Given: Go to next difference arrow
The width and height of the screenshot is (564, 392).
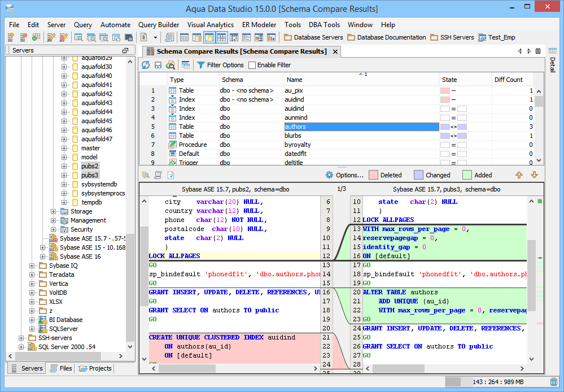Looking at the screenshot, I should tap(534, 175).
